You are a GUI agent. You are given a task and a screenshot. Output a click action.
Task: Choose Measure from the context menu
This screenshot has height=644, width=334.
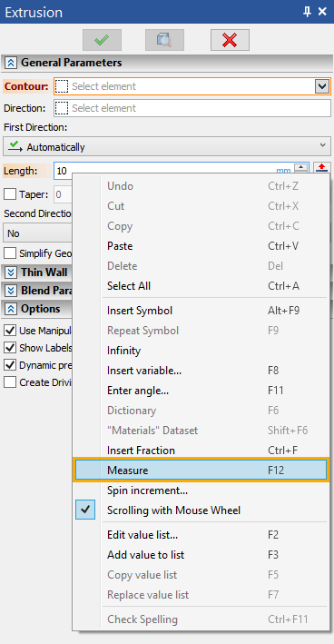point(201,470)
